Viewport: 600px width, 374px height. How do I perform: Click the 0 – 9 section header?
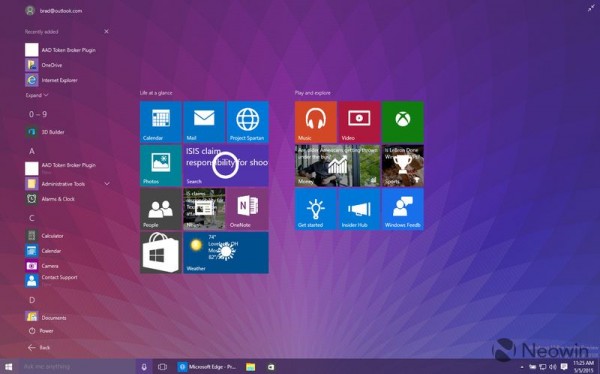point(38,114)
